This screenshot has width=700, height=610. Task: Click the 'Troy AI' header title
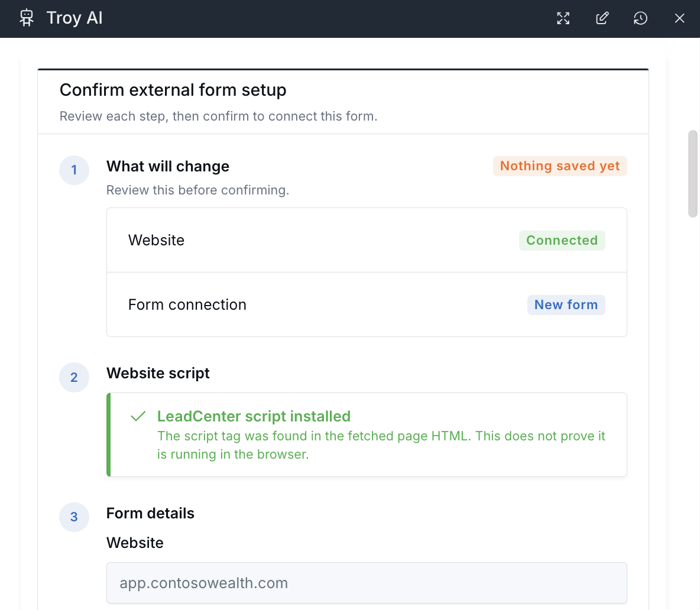coord(74,18)
